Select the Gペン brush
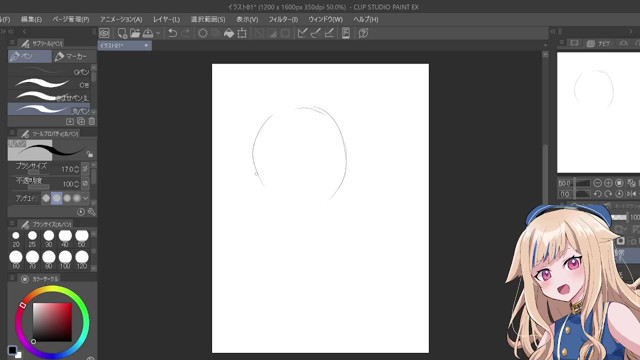Viewport: 640px width, 360px height. click(49, 71)
